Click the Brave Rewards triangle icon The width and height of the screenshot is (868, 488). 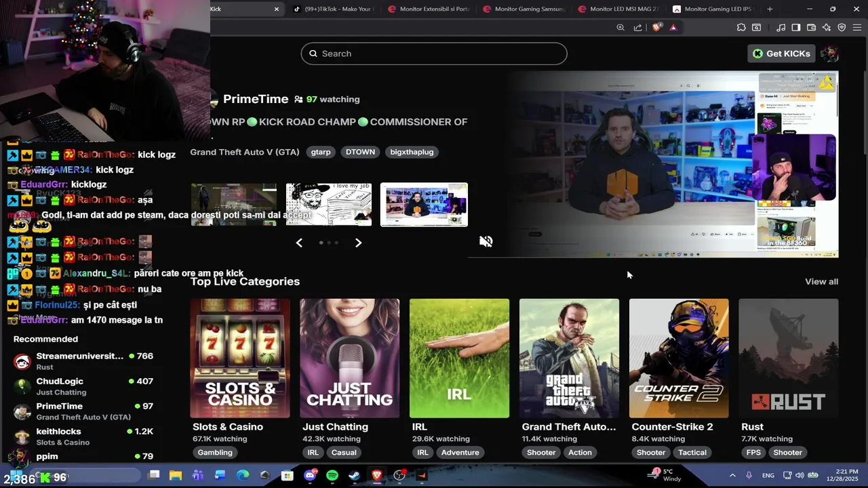673,27
